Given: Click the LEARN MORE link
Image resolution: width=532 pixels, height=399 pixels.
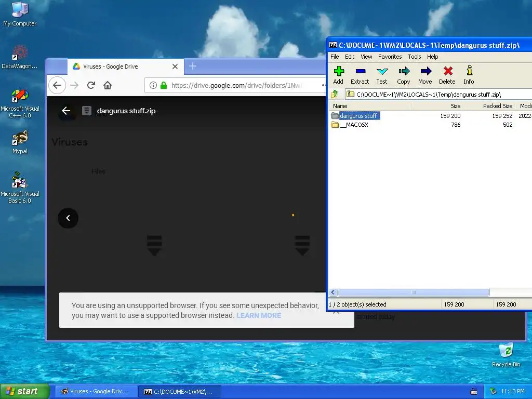Looking at the screenshot, I should tap(259, 315).
